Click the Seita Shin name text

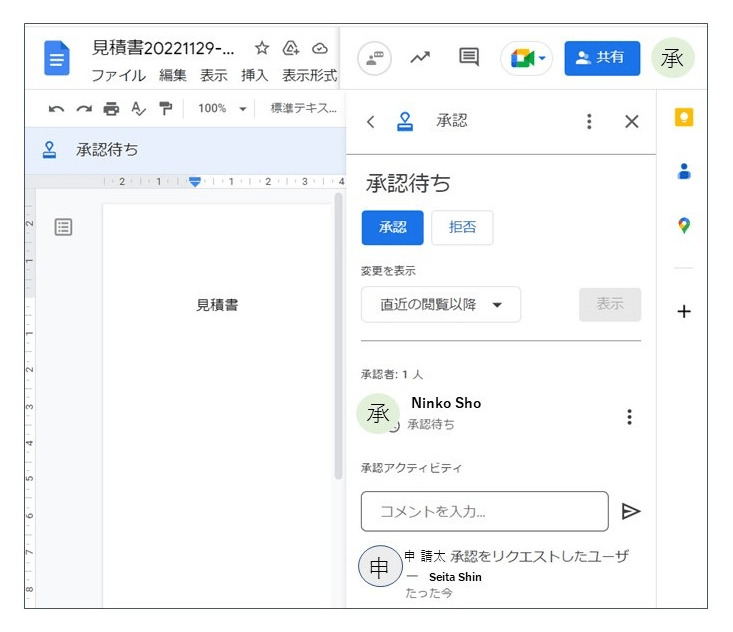pos(455,577)
